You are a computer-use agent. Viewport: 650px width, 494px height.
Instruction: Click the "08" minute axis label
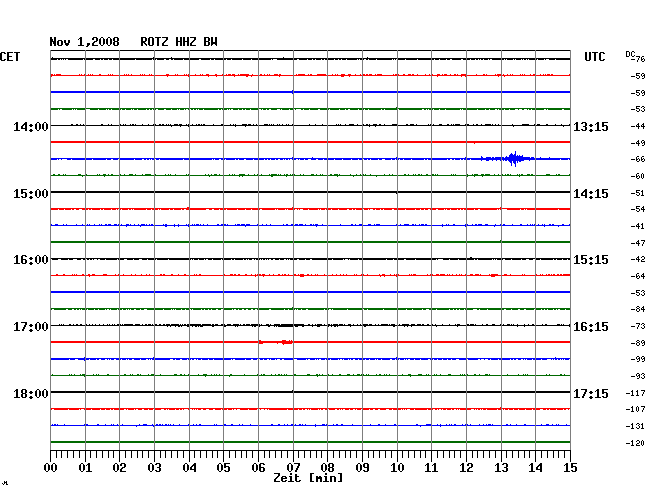click(327, 468)
